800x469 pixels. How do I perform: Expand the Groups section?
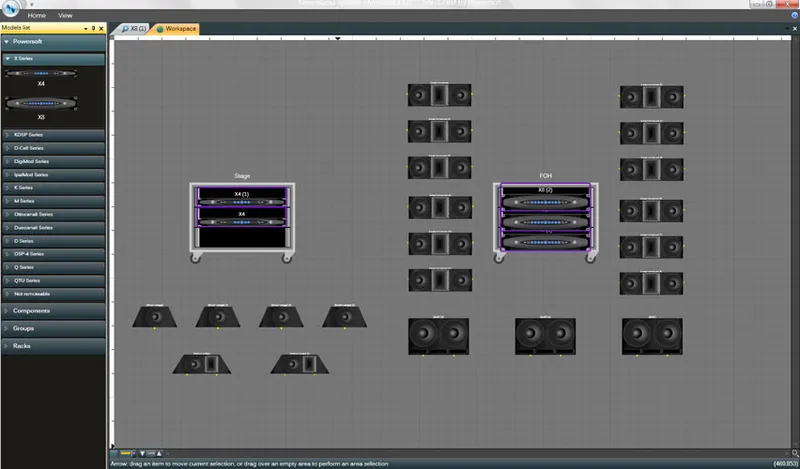click(x=53, y=329)
